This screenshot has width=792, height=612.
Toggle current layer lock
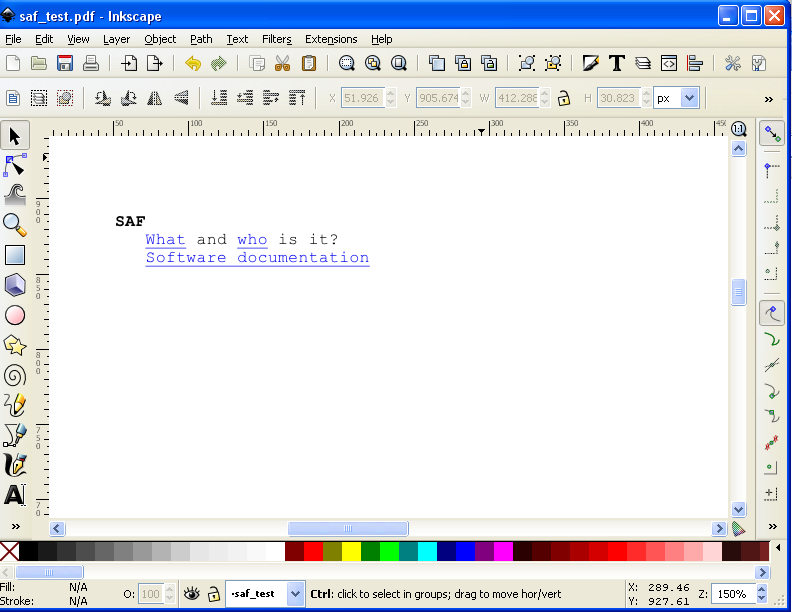[214, 594]
